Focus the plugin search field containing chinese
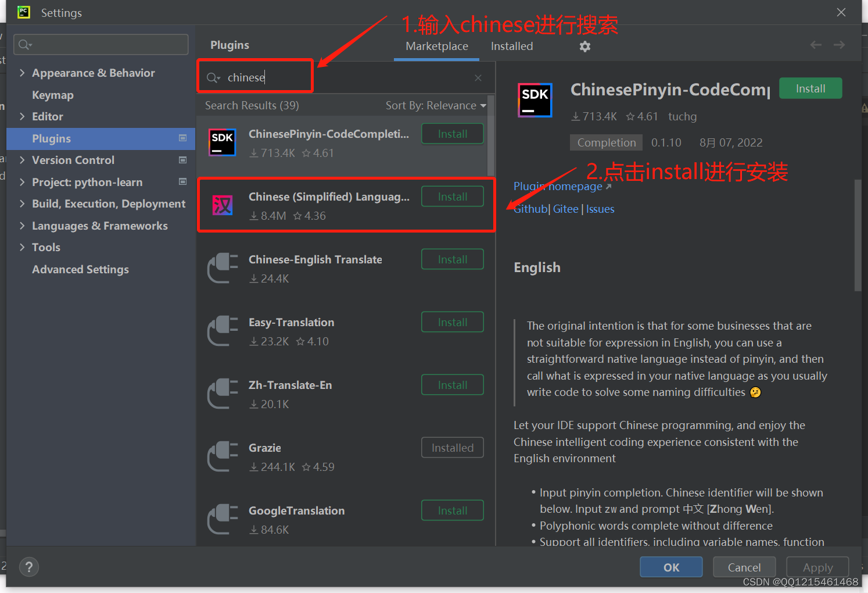The width and height of the screenshot is (868, 593). point(346,78)
